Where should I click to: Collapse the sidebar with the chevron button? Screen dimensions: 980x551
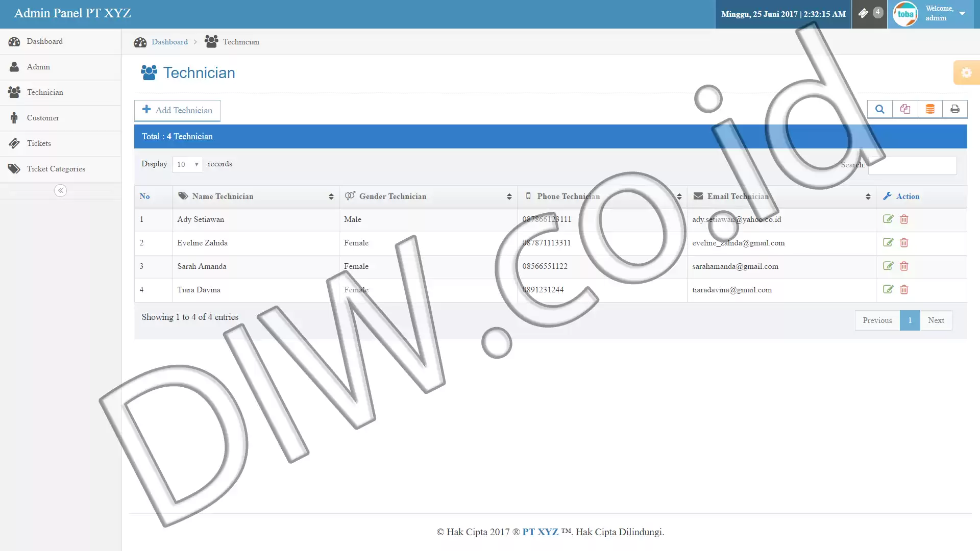[x=60, y=190]
